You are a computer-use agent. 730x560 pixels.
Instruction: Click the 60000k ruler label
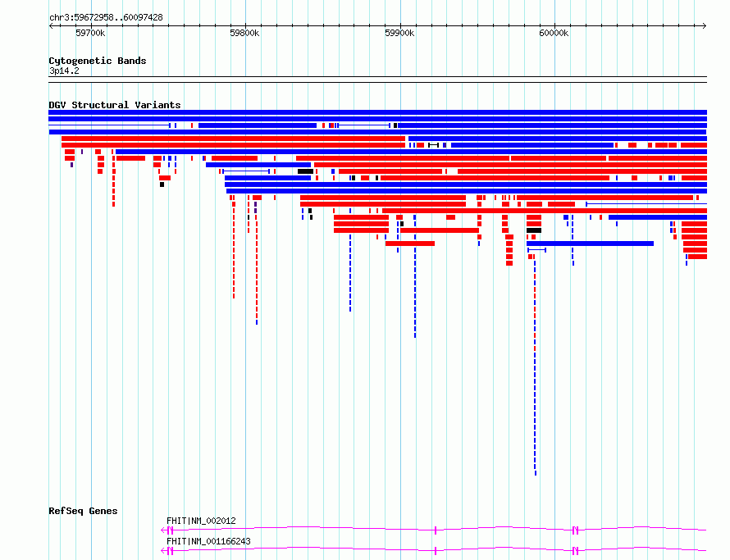tap(554, 33)
